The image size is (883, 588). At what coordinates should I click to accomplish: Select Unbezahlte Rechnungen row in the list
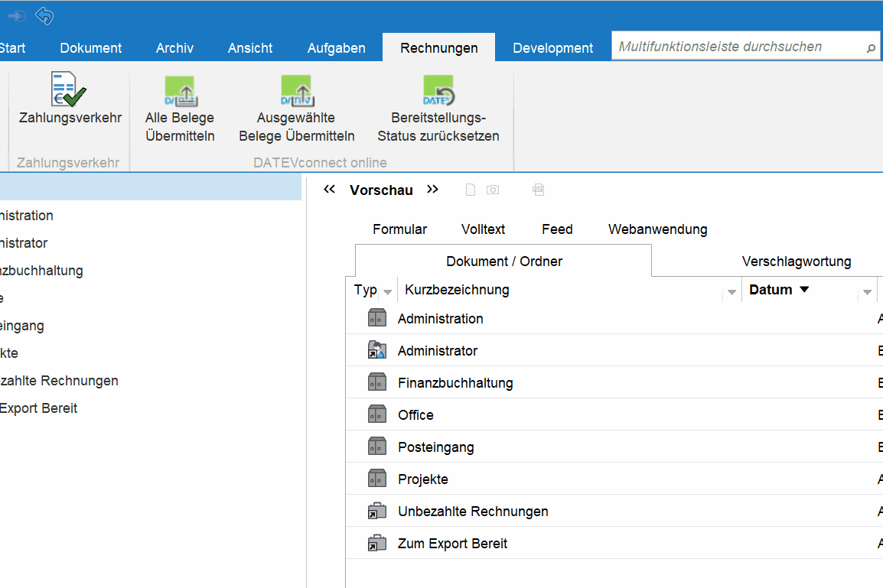click(614, 511)
